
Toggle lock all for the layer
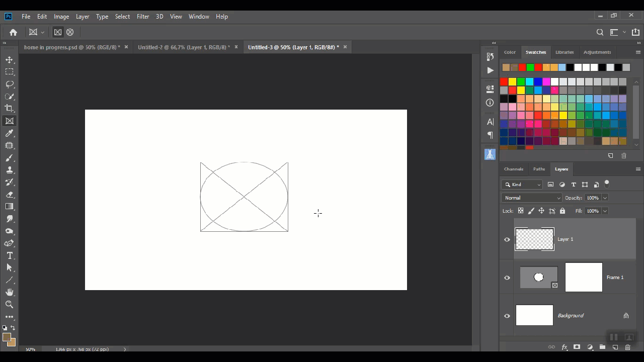pyautogui.click(x=562, y=211)
